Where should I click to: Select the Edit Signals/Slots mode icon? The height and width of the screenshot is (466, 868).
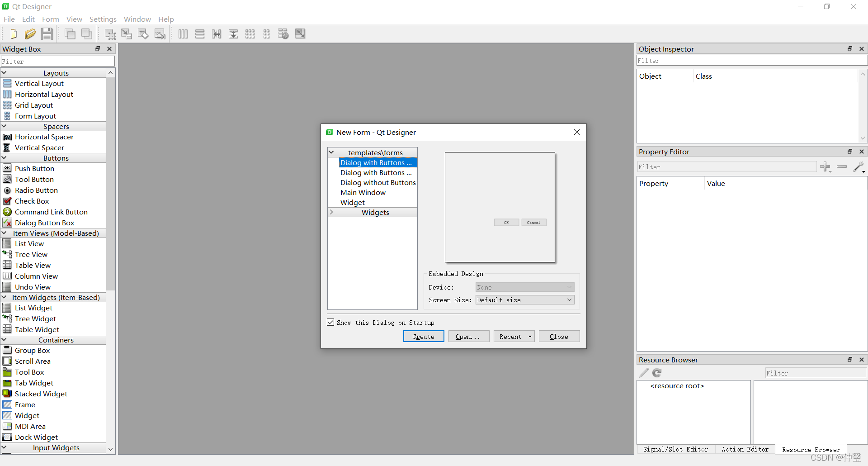click(x=127, y=34)
